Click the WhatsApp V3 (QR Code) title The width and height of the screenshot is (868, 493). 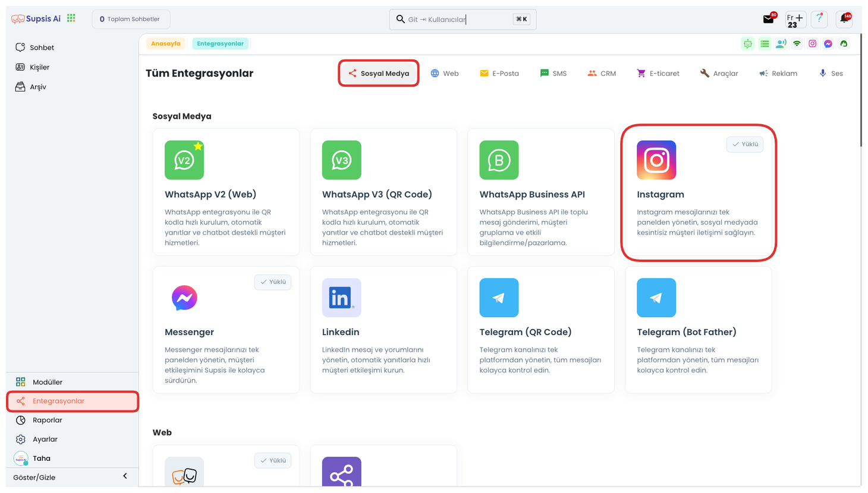click(x=377, y=194)
